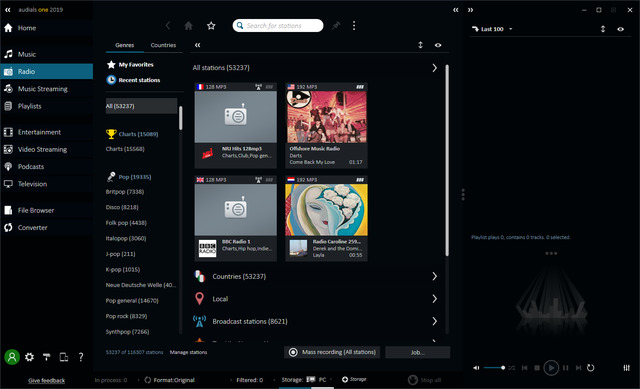Click Give feedback link
Viewport: 640px width, 389px height.
tap(47, 380)
